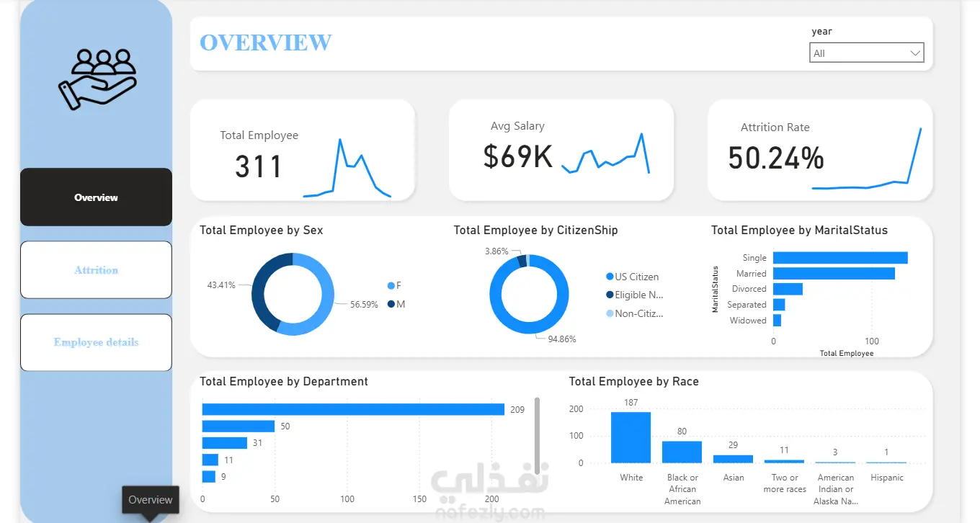Click the Department chart vertical scrollbar

(x=537, y=436)
